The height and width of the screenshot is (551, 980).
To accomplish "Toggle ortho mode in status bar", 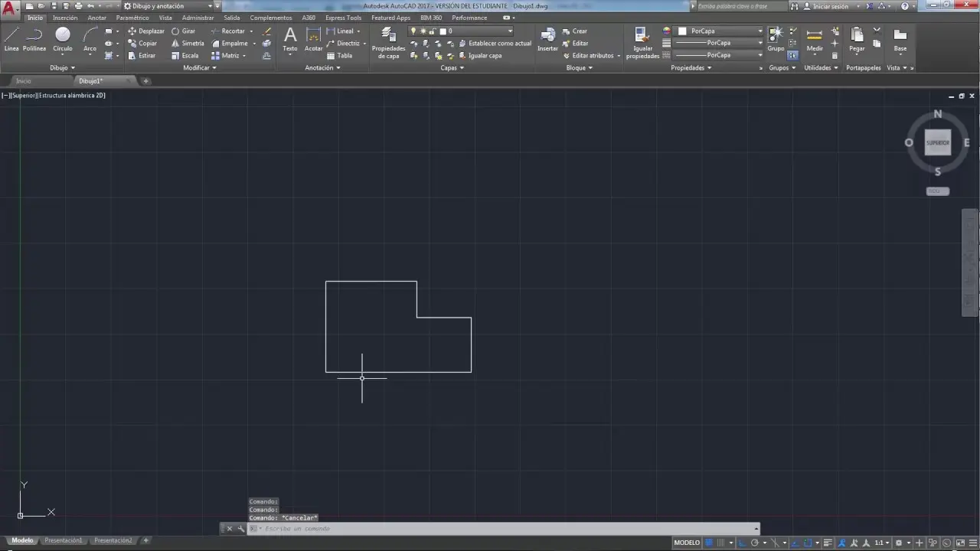I will pyautogui.click(x=742, y=543).
